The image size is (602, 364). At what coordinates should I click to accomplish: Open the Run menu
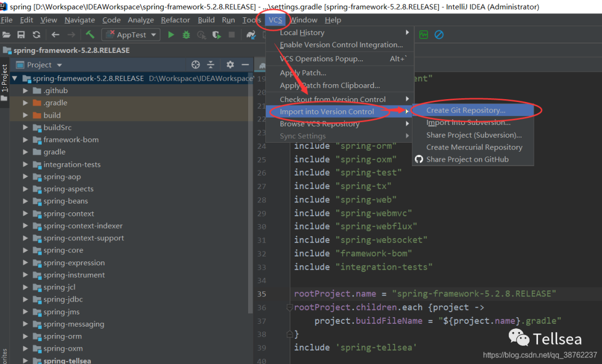(229, 20)
